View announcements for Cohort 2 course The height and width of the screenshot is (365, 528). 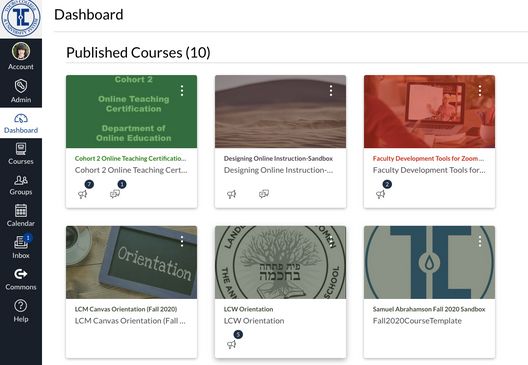coord(83,194)
